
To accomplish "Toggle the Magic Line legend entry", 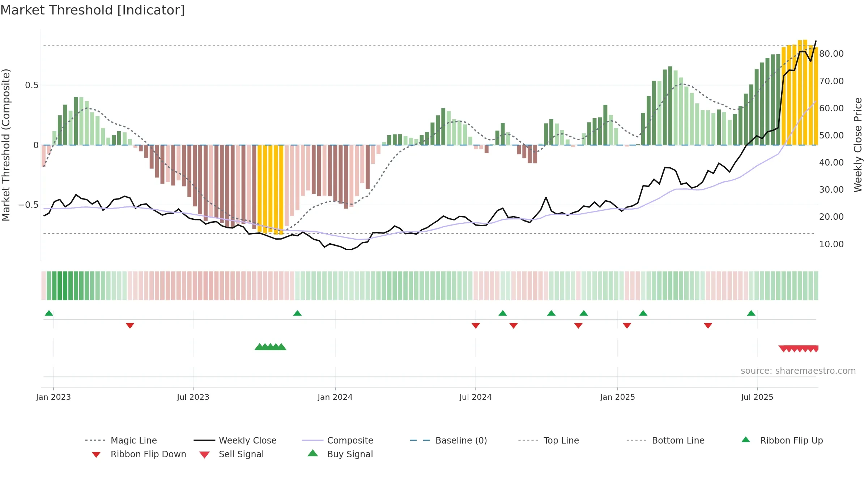I will coord(121,440).
